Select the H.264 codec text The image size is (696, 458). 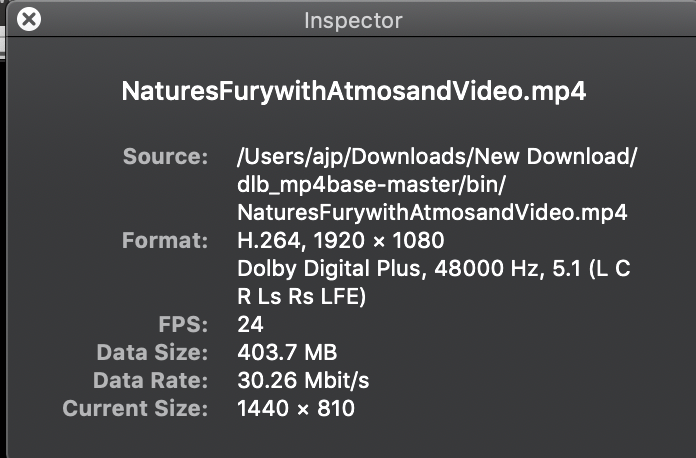tap(269, 241)
